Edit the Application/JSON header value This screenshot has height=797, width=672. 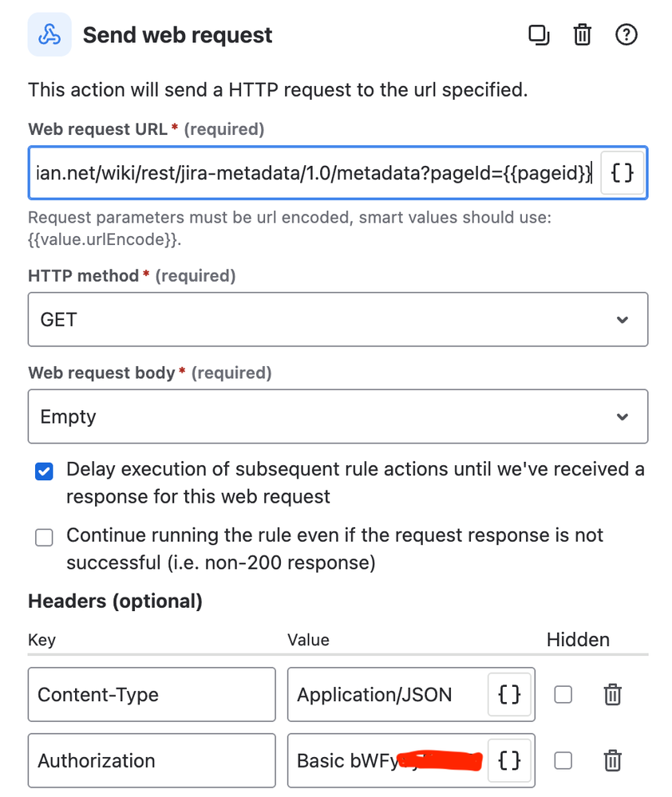375,694
